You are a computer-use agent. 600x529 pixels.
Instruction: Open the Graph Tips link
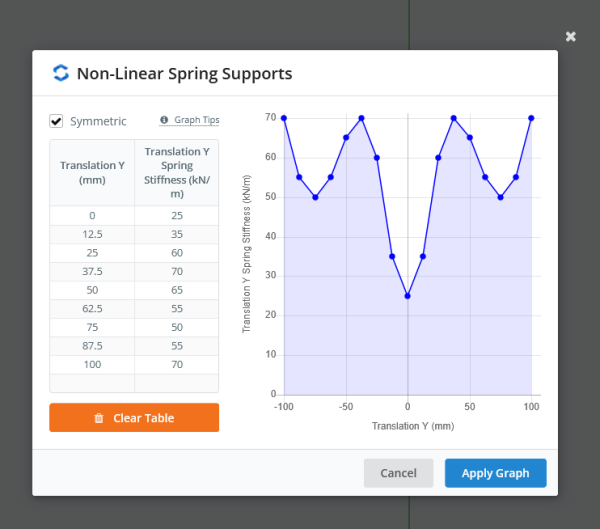(x=196, y=120)
